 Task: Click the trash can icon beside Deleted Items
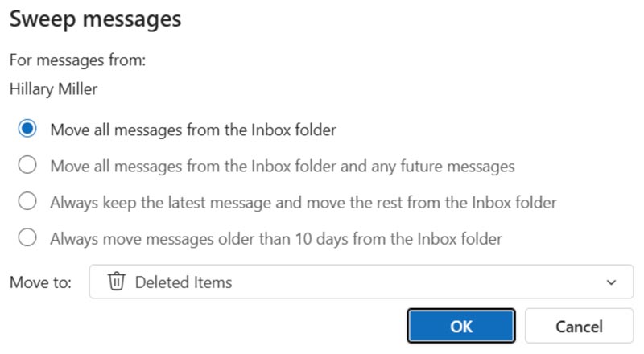pos(116,282)
